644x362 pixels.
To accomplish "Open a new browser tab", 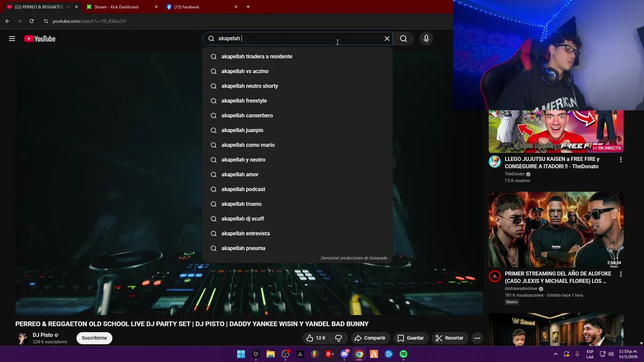I will point(248,7).
